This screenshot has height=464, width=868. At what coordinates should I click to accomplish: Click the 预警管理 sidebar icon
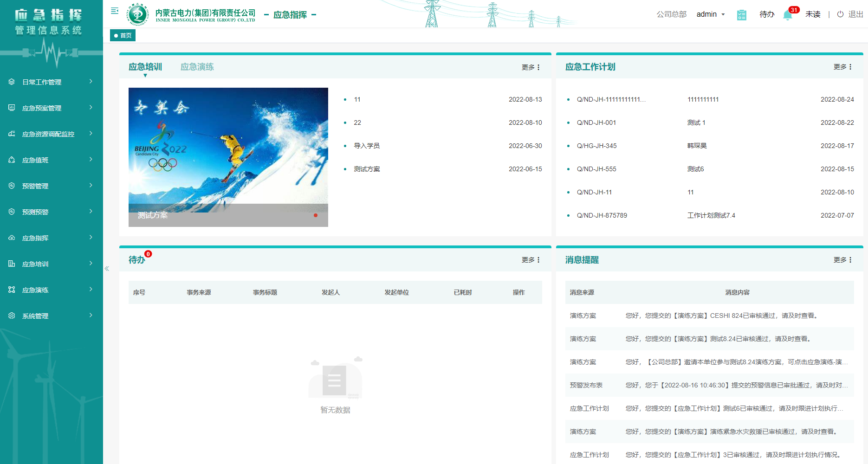pyautogui.click(x=12, y=186)
